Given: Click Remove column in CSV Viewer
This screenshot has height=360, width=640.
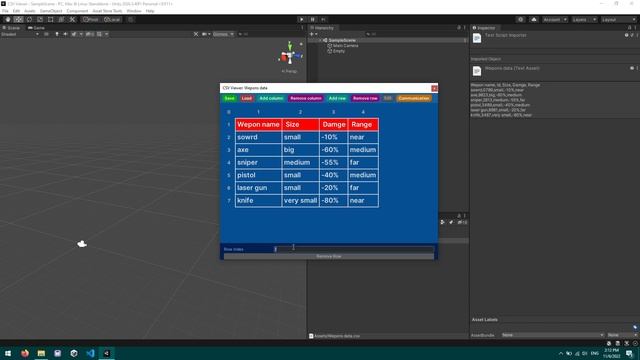Looking at the screenshot, I should tap(306, 98).
